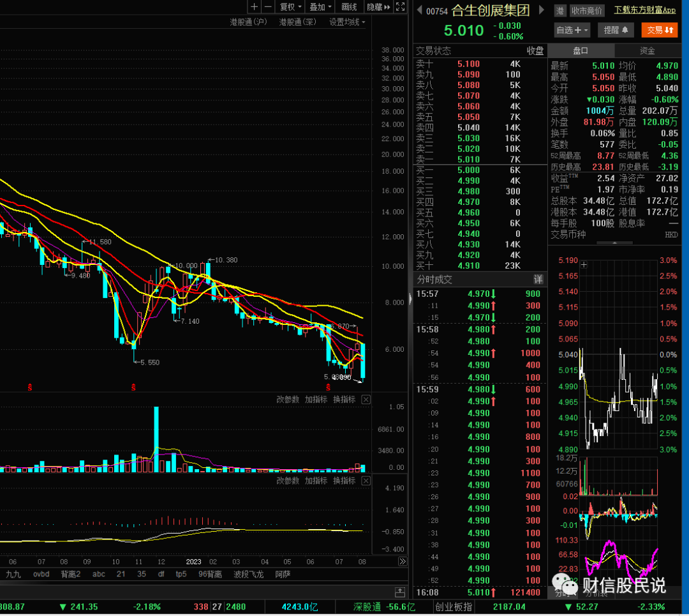Select ovbd indicator tab
The width and height of the screenshot is (689, 616).
(x=41, y=574)
